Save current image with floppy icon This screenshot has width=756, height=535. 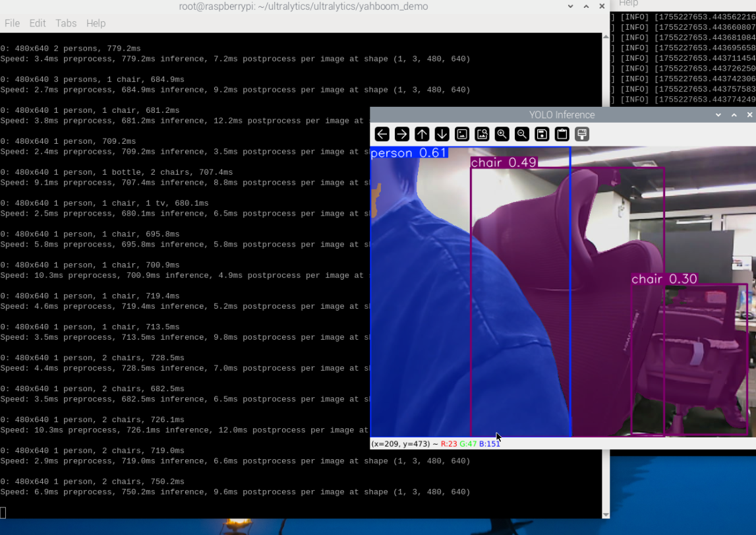click(x=542, y=134)
